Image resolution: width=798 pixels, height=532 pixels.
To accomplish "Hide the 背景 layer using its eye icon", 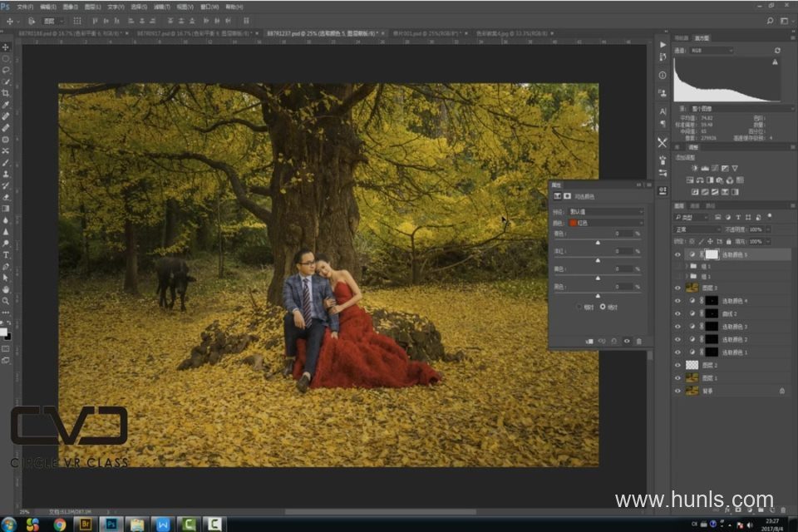I will [677, 391].
